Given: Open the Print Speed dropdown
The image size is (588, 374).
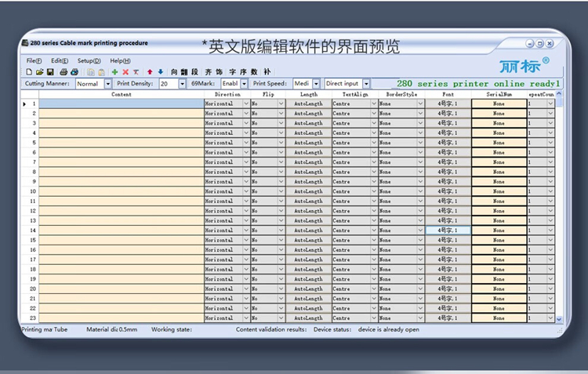Looking at the screenshot, I should point(316,83).
